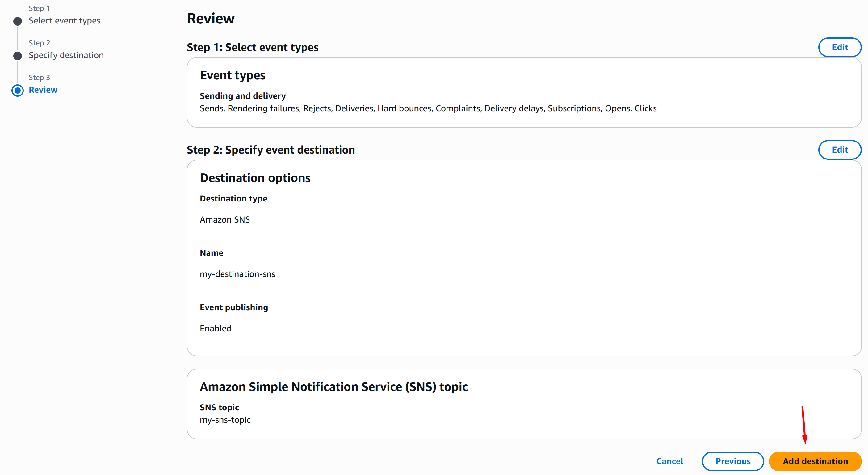Click the Step 1 wizard circle indicator
Viewport: 868px width, 475px height.
pos(18,21)
